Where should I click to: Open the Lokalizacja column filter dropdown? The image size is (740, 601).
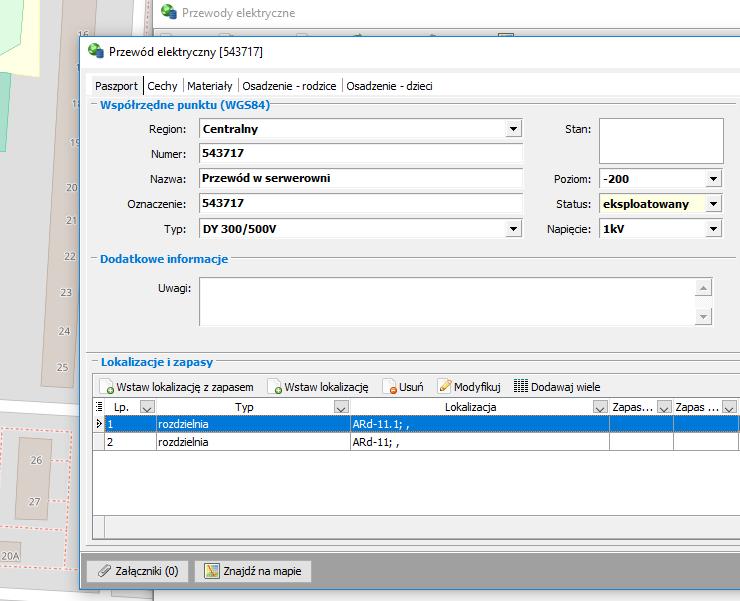point(600,407)
